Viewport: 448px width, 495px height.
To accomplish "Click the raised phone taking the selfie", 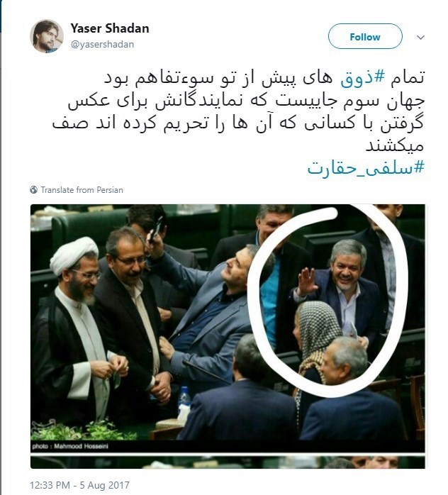I will tap(155, 230).
